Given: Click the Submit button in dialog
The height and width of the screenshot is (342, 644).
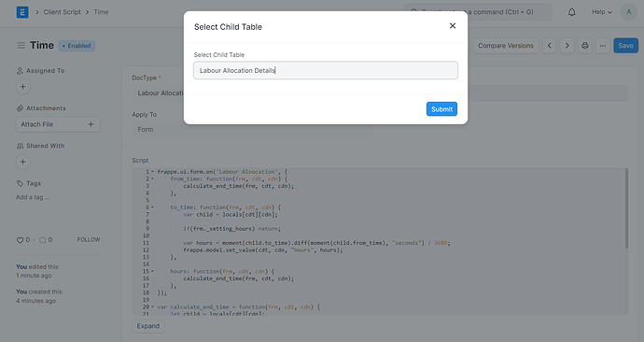Looking at the screenshot, I should pos(441,109).
